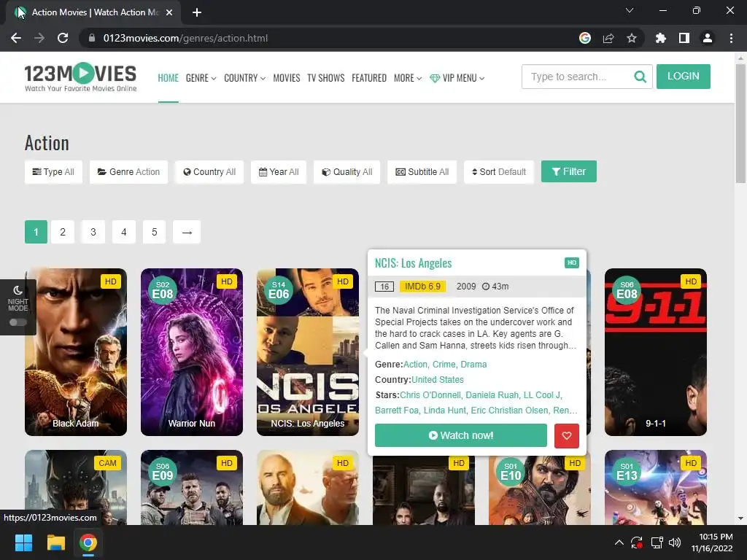This screenshot has width=747, height=560.
Task: Click the Chris O'Donnell star link
Action: tap(430, 394)
